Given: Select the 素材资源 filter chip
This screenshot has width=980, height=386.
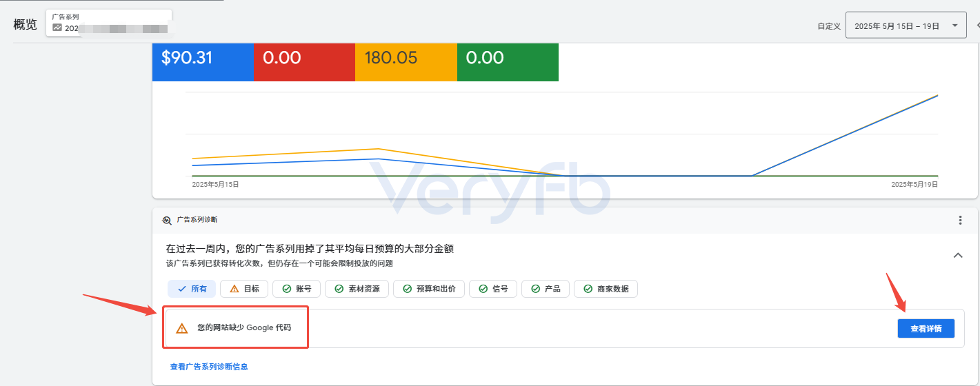Looking at the screenshot, I should pyautogui.click(x=357, y=289).
